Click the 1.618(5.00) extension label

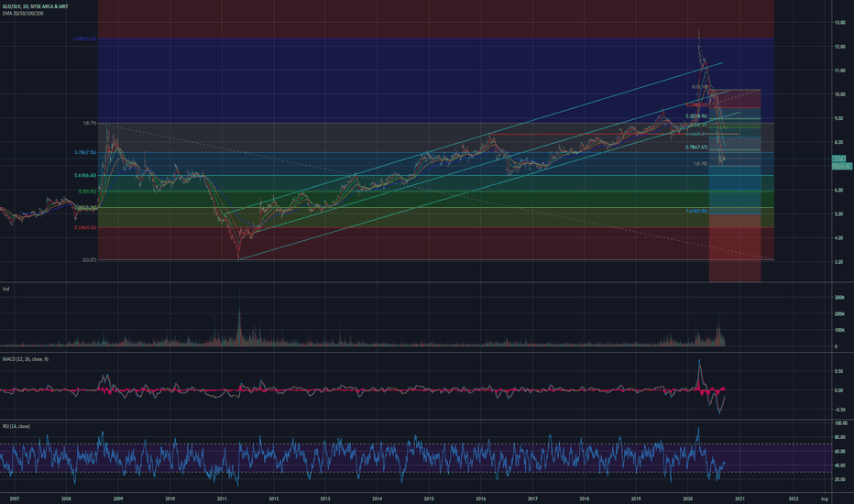(696, 211)
